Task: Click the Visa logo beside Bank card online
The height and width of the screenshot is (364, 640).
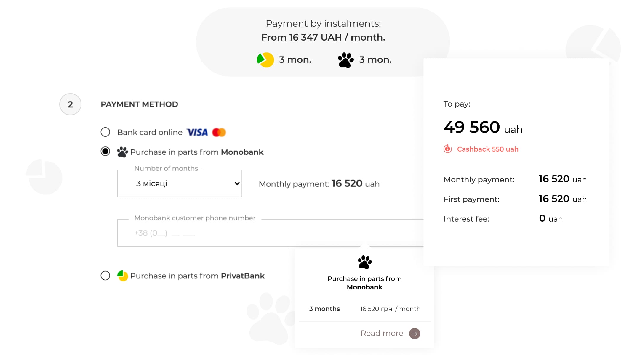Action: click(x=197, y=132)
